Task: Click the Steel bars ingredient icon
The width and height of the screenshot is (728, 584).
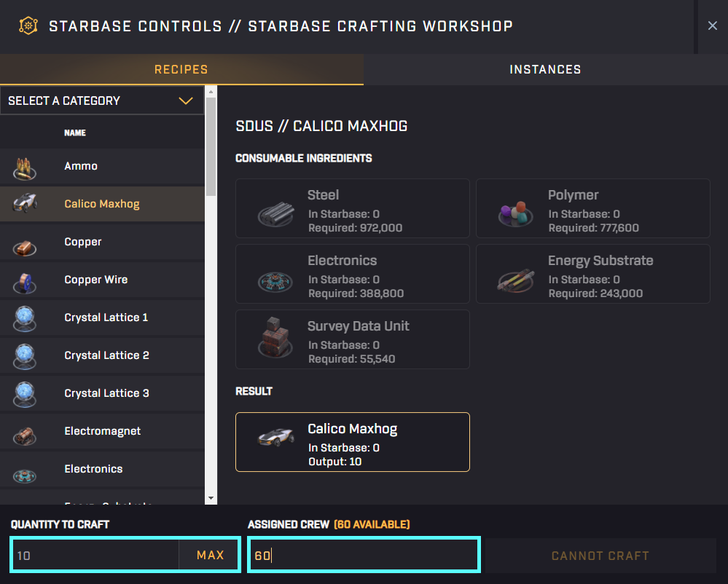Action: coord(276,213)
